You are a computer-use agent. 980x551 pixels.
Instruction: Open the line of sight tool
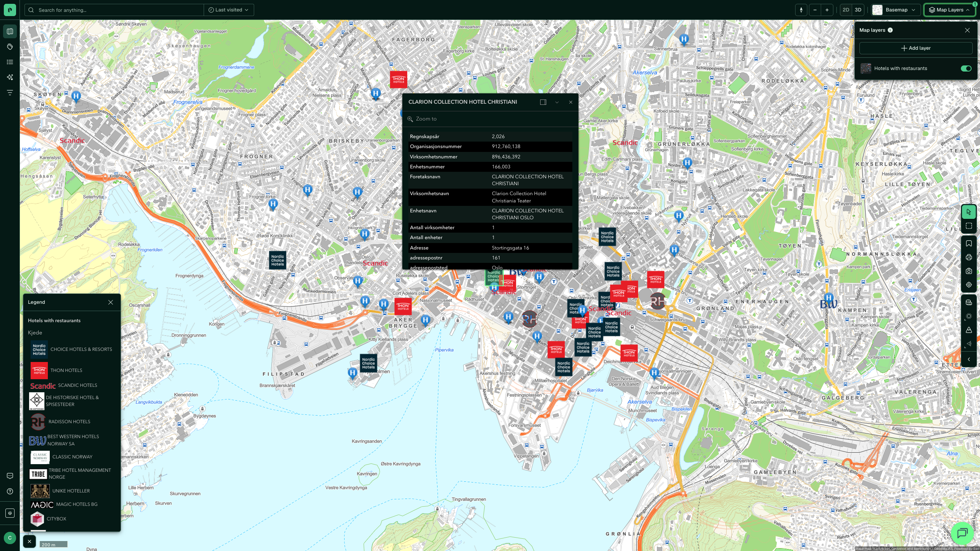[x=969, y=344]
